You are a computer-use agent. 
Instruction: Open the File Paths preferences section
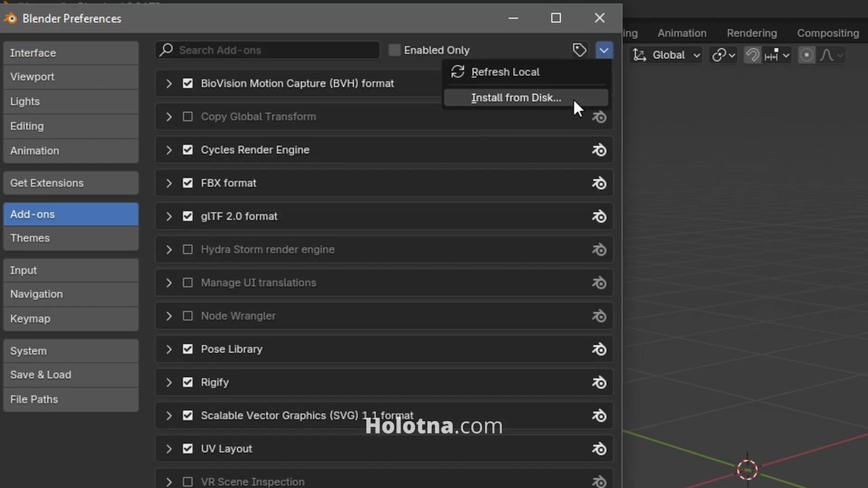tap(71, 399)
